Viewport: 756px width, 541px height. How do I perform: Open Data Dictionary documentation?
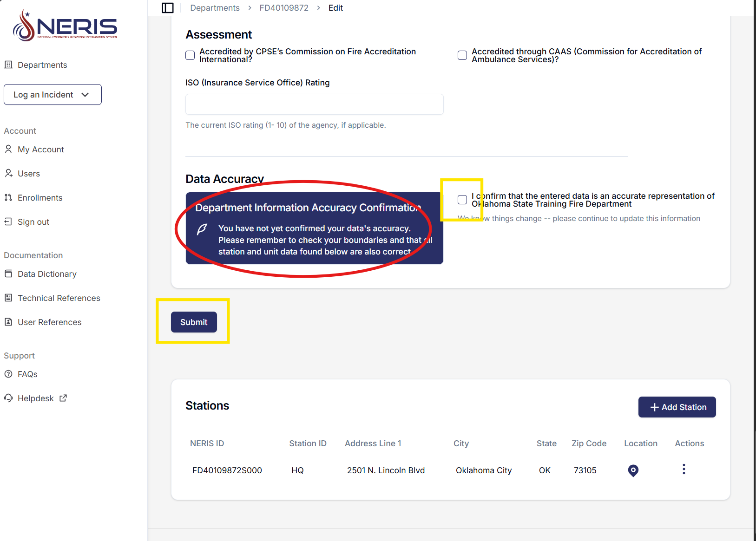pyautogui.click(x=47, y=274)
